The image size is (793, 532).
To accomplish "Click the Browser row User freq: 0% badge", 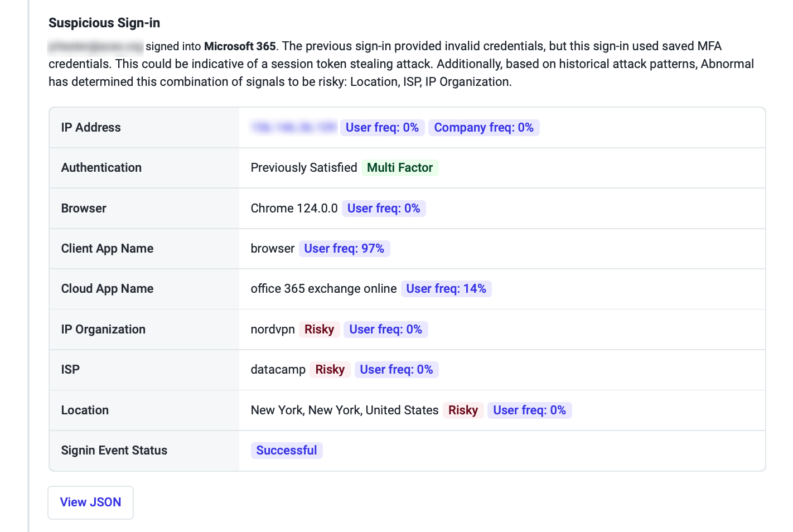I will tap(384, 209).
